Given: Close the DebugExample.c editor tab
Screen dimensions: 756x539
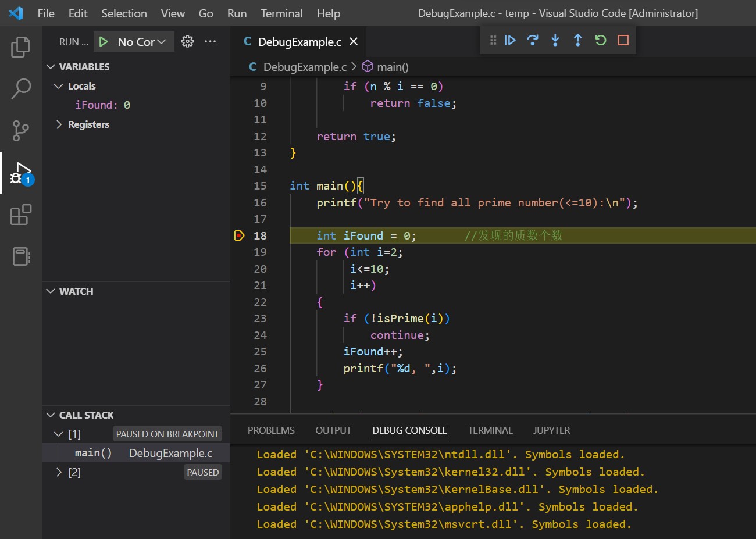Looking at the screenshot, I should click(x=354, y=42).
